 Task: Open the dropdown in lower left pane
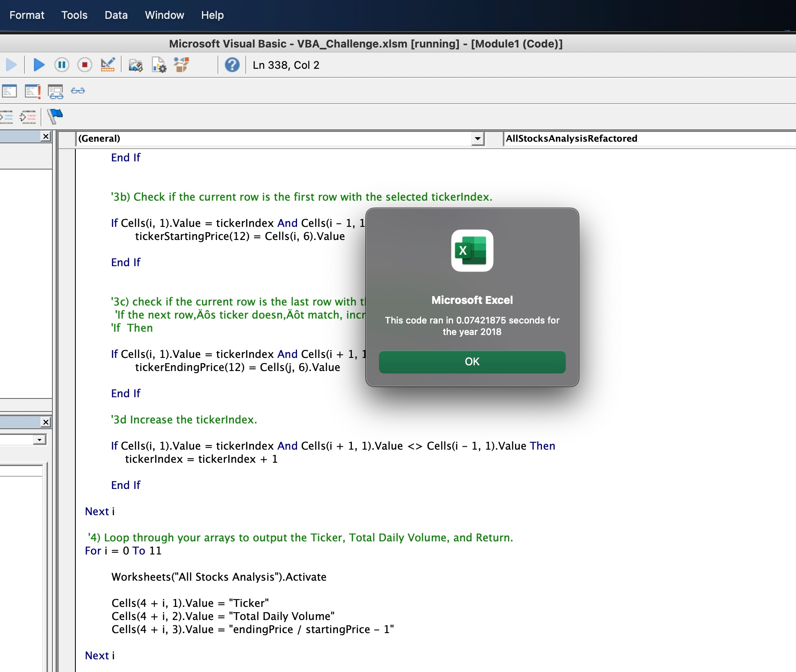click(x=39, y=440)
